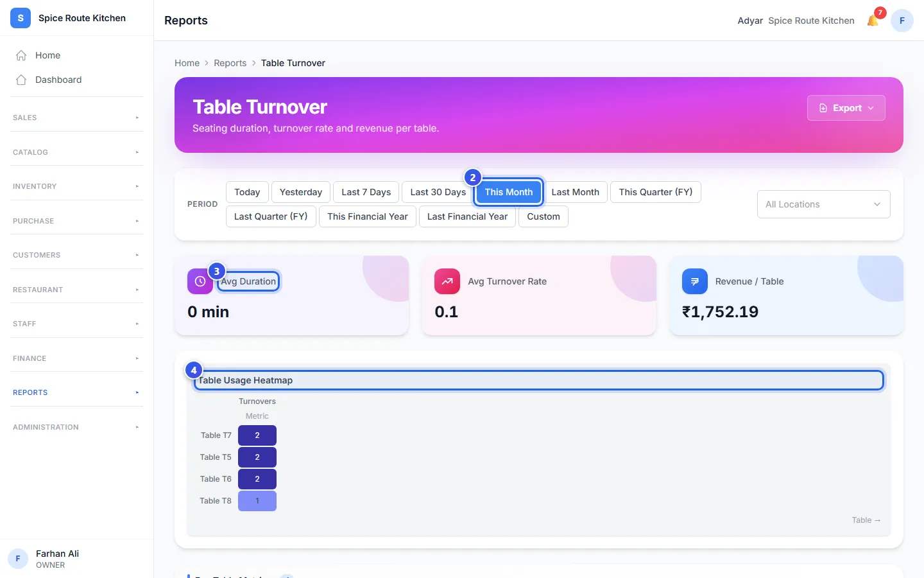The width and height of the screenshot is (924, 578).
Task: Collapse the Reports sidebar section
Action: click(x=76, y=392)
